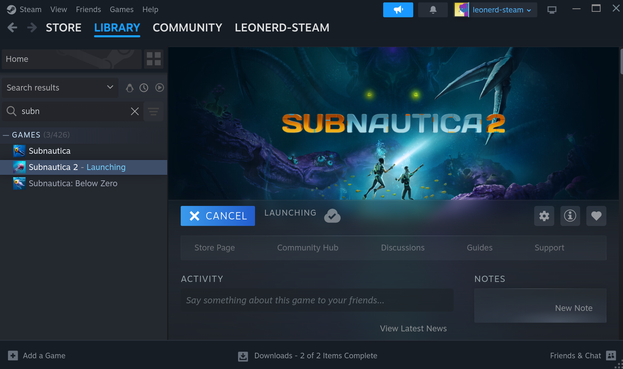The width and height of the screenshot is (623, 369).
Task: Click the activity post text field
Action: [x=317, y=300]
